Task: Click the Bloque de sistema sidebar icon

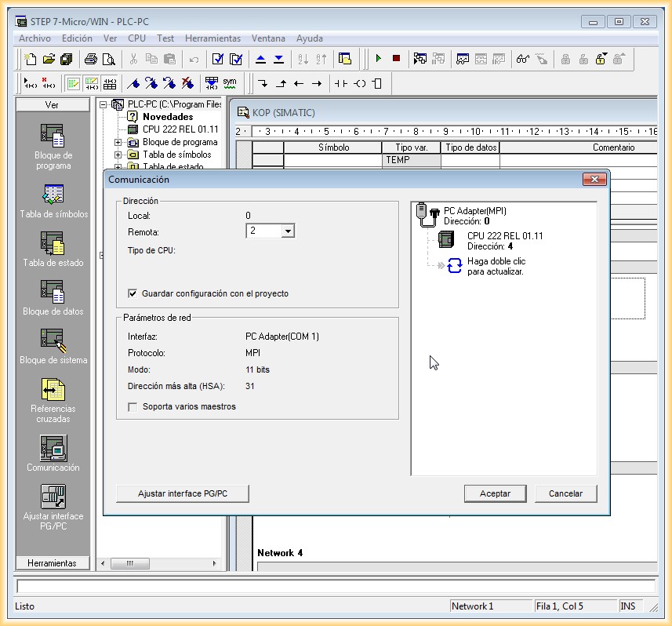Action: pos(53,340)
